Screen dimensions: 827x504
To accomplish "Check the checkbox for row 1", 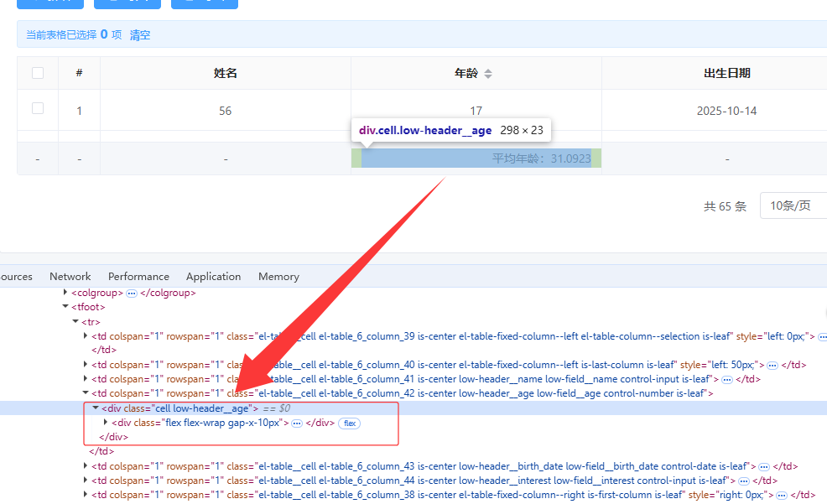I will [38, 108].
